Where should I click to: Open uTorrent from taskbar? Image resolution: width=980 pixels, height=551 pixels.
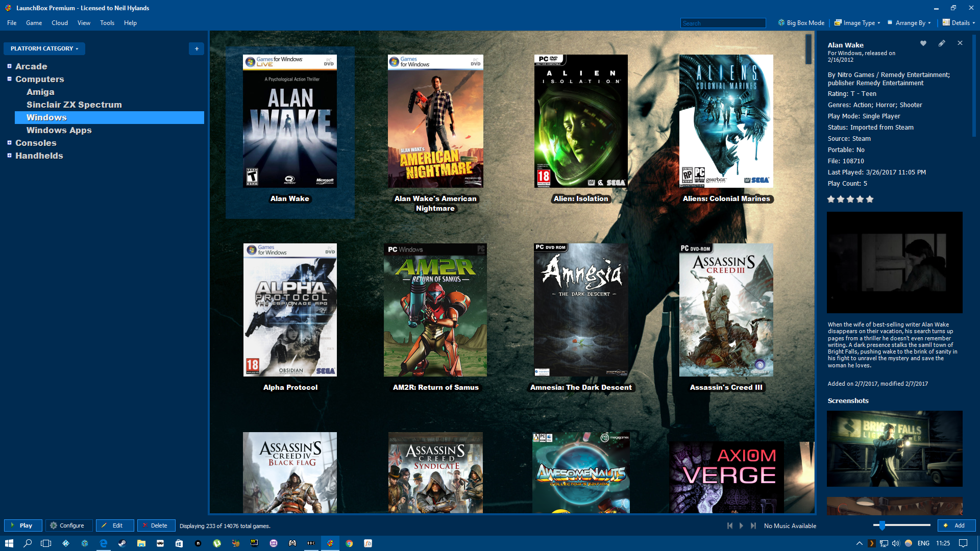[216, 543]
